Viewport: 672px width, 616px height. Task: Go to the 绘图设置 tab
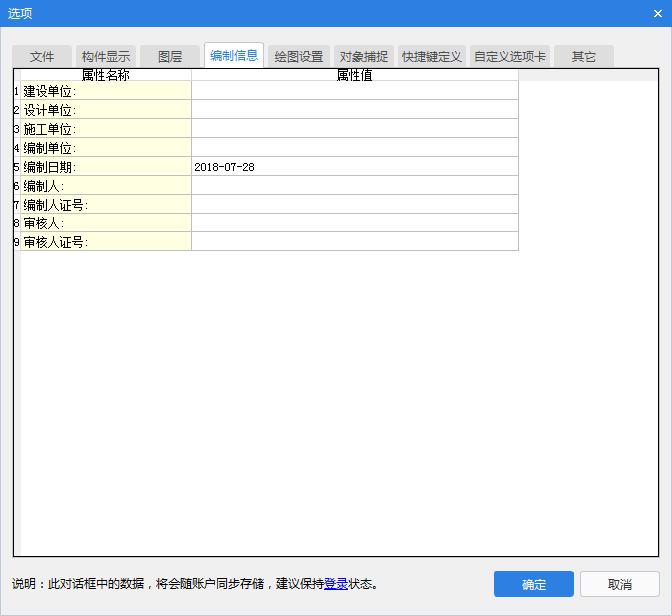298,57
